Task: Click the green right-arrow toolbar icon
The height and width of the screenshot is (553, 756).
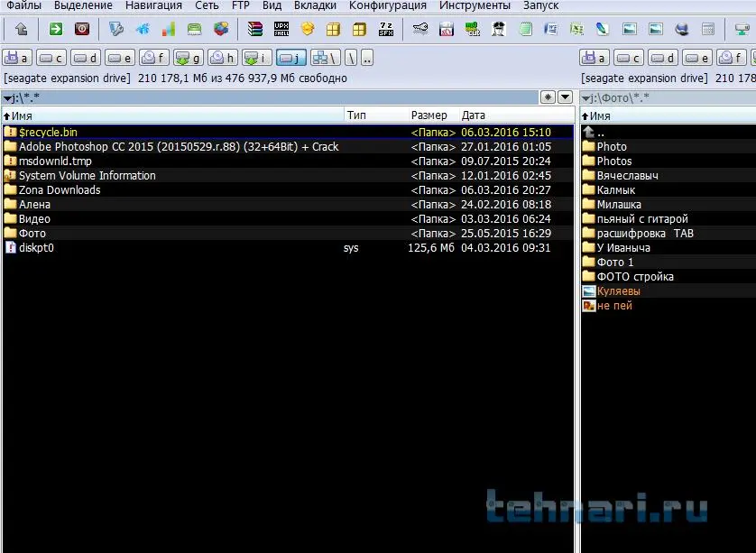Action: [x=56, y=30]
